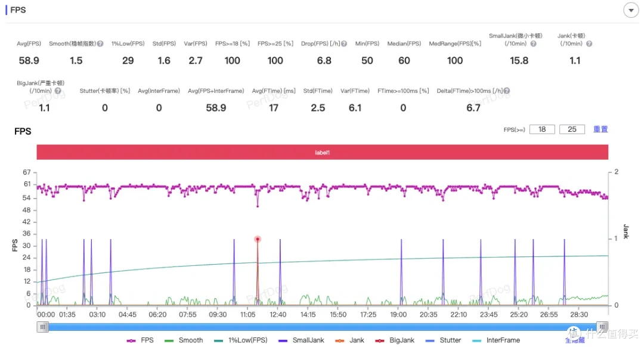Toggle SmallJank series in the legend

(x=301, y=340)
